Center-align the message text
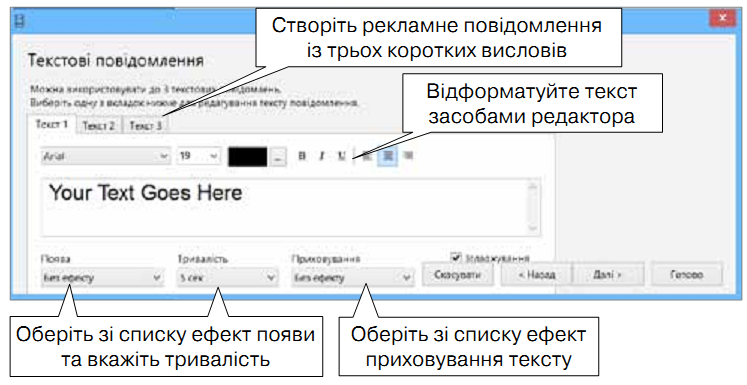 click(388, 156)
